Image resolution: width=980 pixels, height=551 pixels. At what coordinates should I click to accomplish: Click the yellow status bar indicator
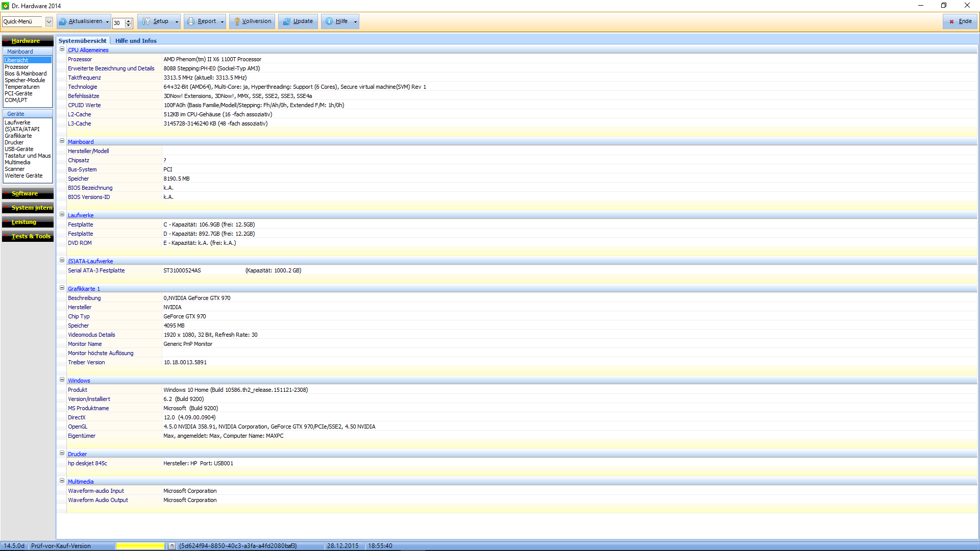tap(140, 546)
